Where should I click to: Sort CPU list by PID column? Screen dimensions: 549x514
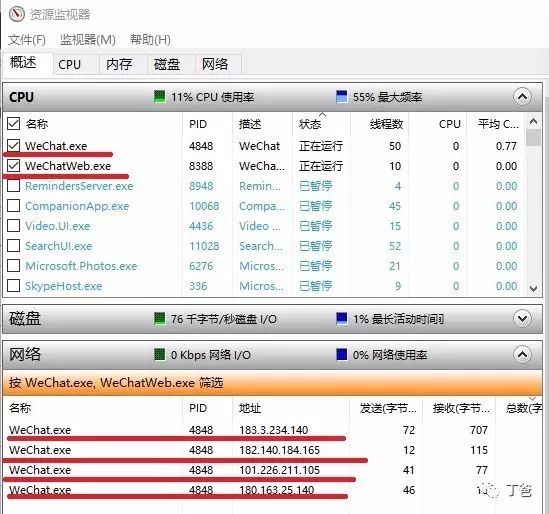click(198, 124)
